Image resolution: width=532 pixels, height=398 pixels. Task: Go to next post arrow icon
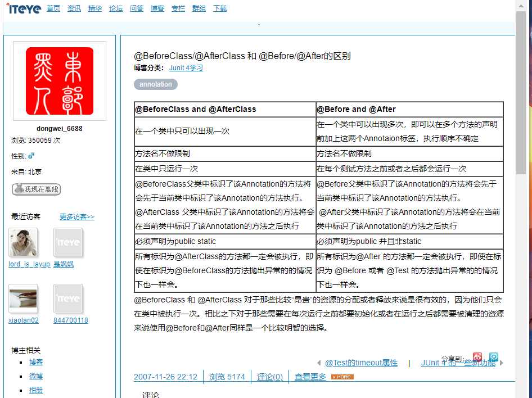pyautogui.click(x=502, y=363)
